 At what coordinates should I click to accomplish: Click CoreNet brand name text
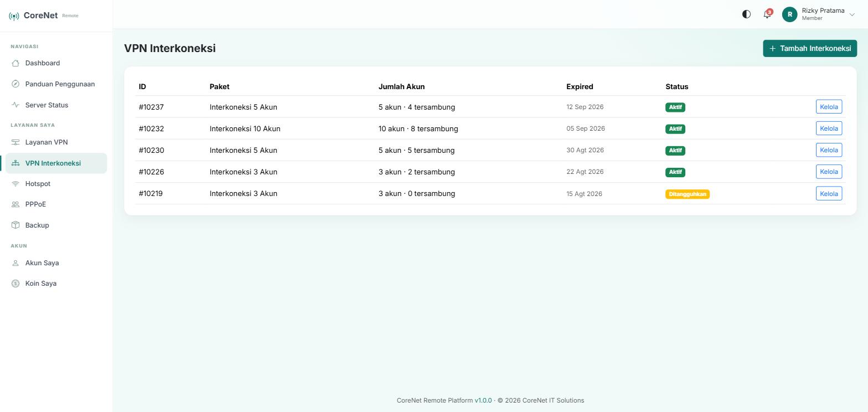tap(40, 16)
